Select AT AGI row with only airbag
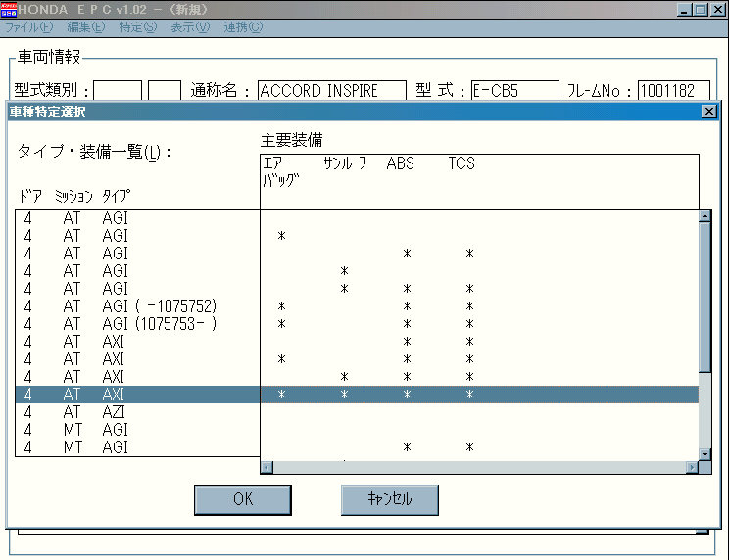The image size is (729, 560). [357, 236]
